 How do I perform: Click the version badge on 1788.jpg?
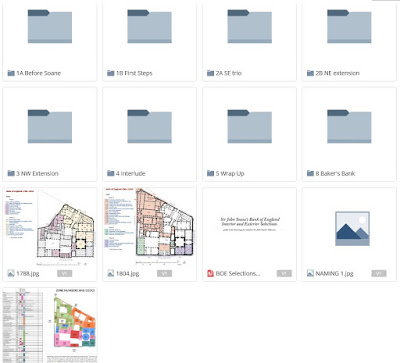click(x=64, y=273)
